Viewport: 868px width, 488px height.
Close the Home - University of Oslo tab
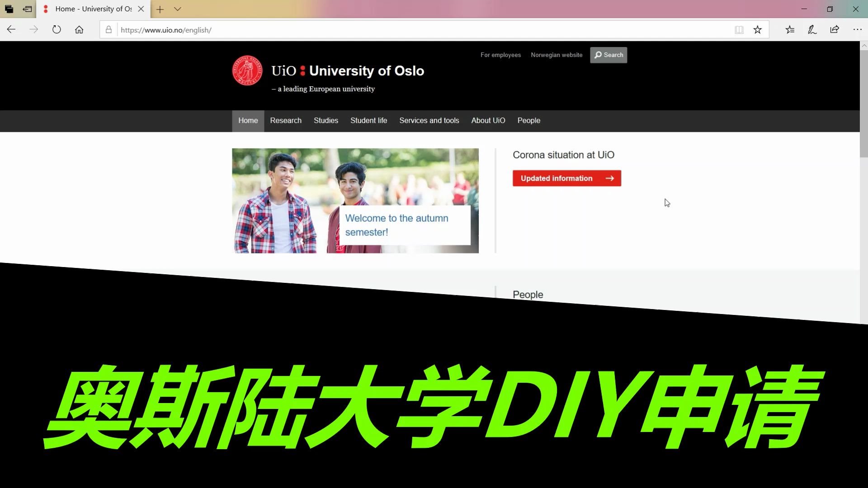coord(141,9)
